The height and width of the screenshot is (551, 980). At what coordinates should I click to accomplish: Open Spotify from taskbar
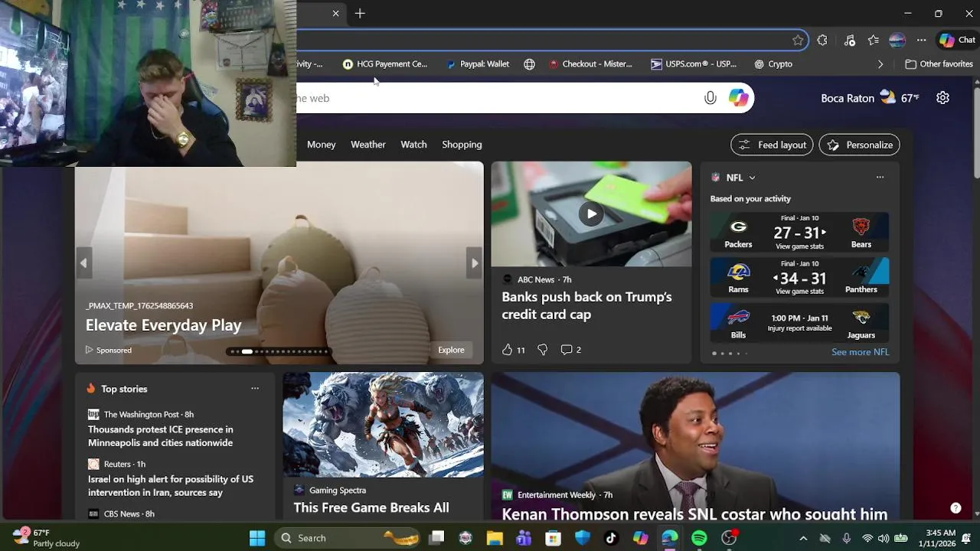click(699, 538)
